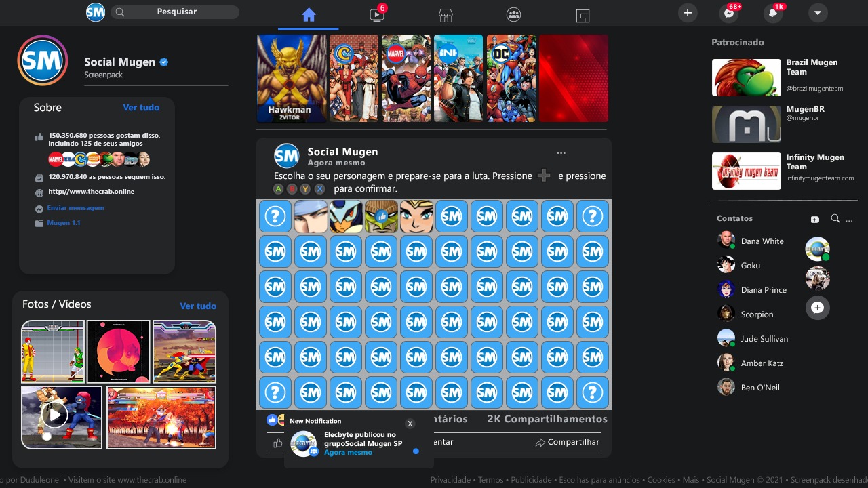The width and height of the screenshot is (868, 488).
Task: Open the Groups section
Action: (x=513, y=14)
